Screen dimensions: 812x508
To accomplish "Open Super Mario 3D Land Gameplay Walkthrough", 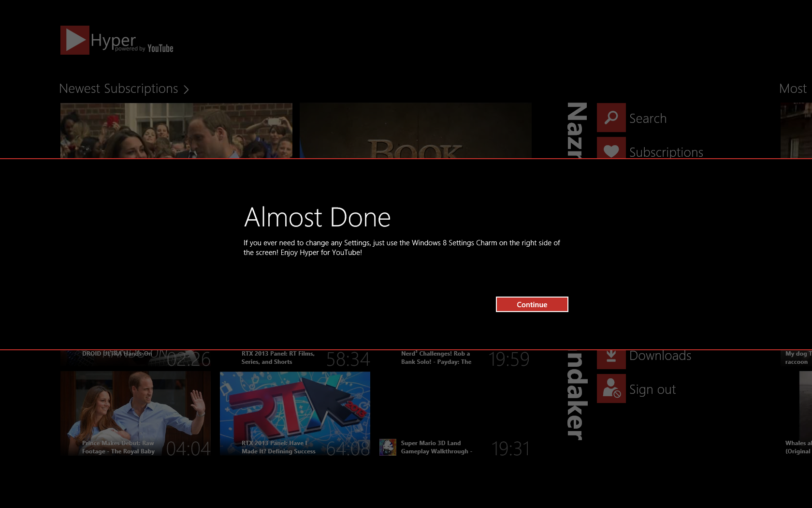I will point(436,447).
